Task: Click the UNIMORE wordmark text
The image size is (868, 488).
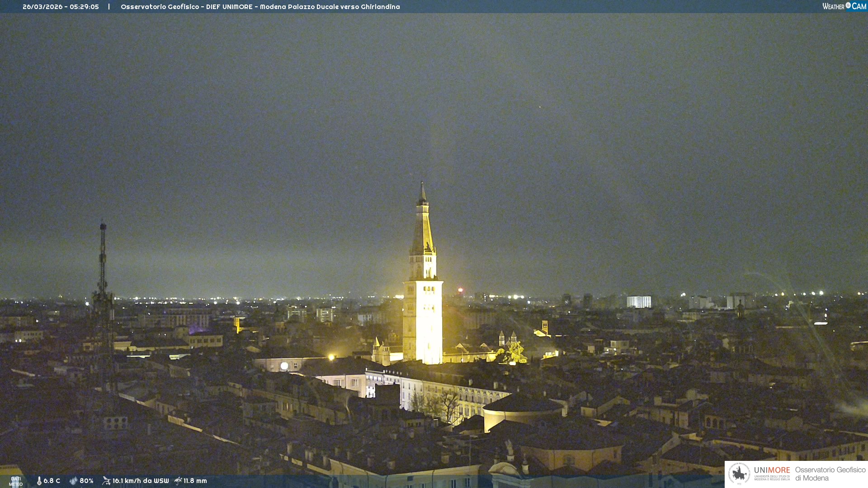Action: click(772, 470)
